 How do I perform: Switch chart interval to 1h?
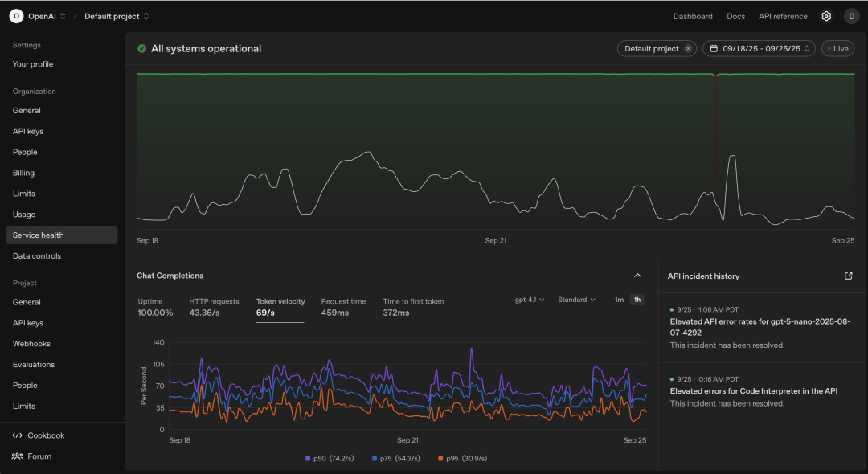tap(637, 300)
